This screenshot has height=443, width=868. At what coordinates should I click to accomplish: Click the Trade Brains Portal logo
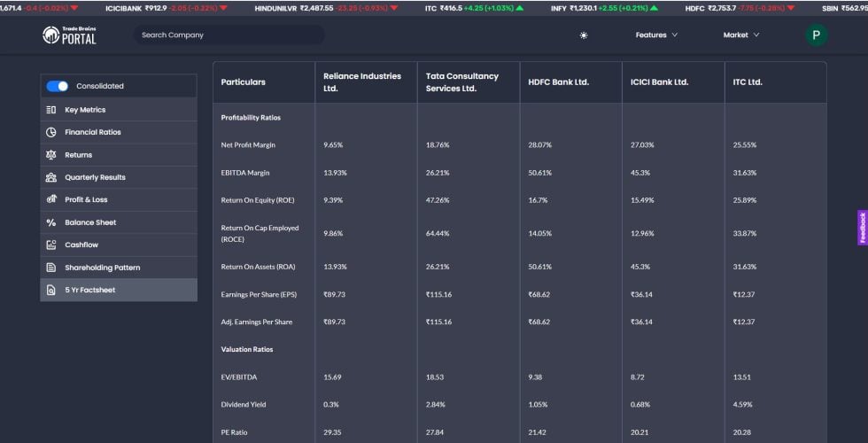69,35
